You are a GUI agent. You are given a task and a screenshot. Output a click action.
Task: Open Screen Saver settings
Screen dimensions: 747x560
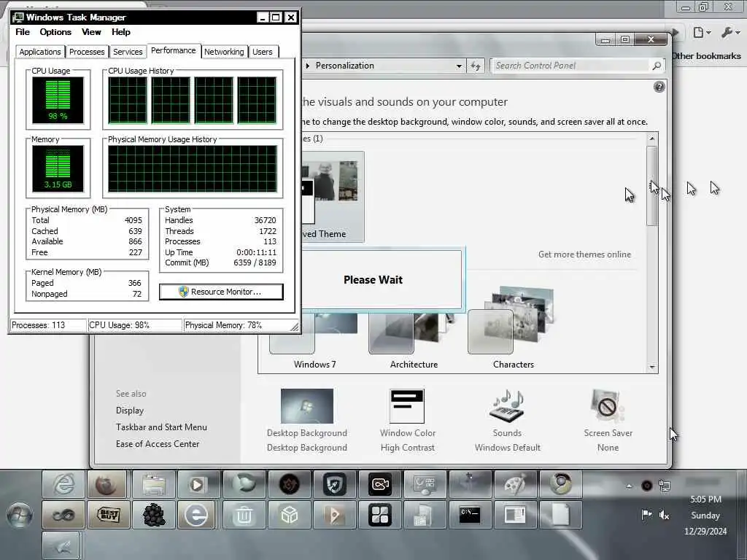608,420
